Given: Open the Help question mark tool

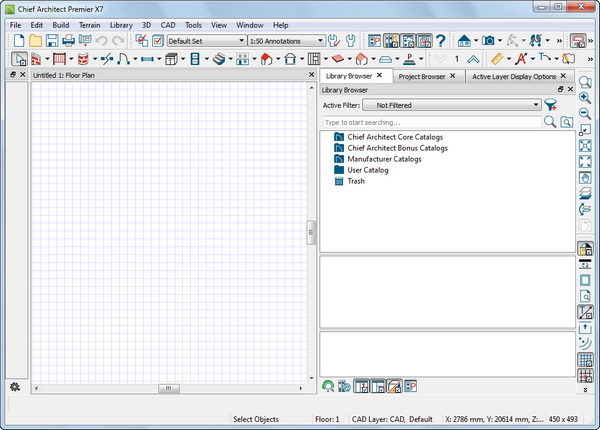Looking at the screenshot, I should click(x=440, y=41).
